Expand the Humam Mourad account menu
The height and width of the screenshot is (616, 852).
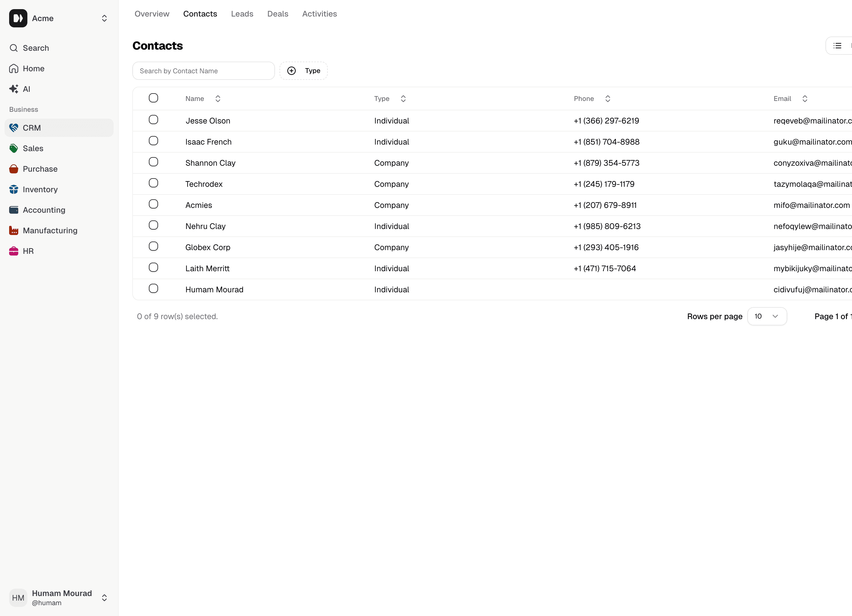[x=104, y=597]
